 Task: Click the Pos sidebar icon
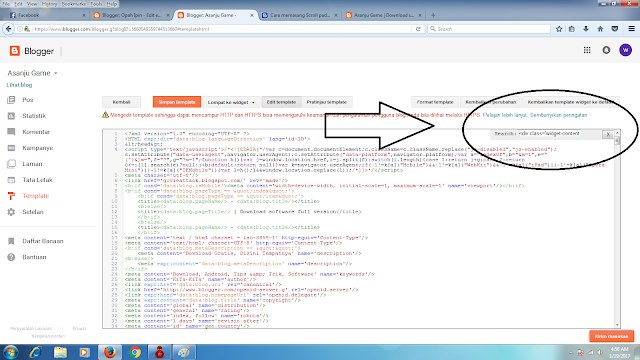[11, 100]
